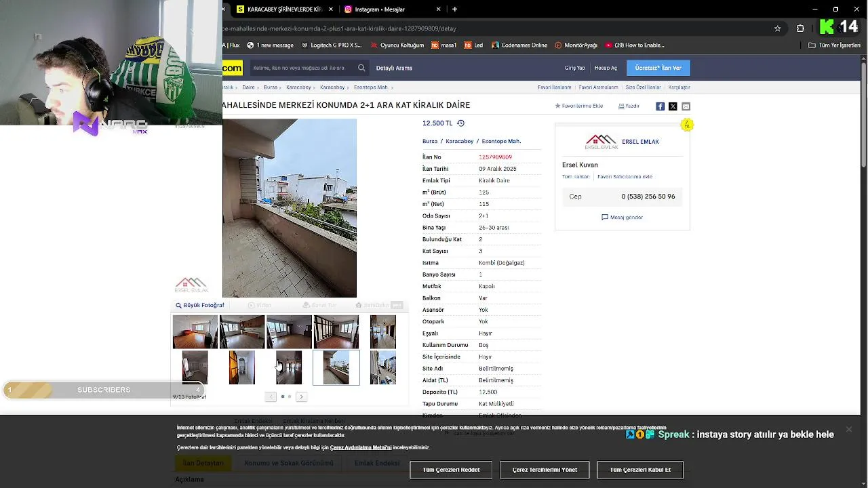Open Giriş Yap login link
868x488 pixels.
pyautogui.click(x=574, y=68)
